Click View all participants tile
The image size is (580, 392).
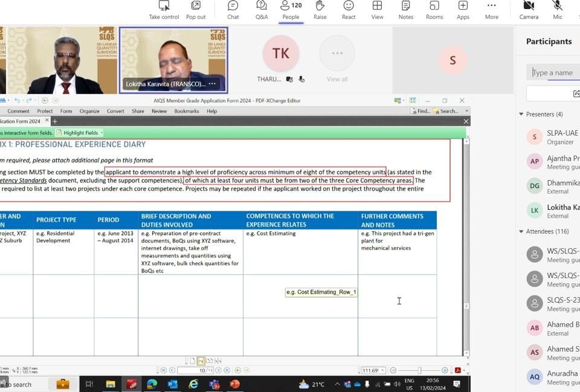(x=337, y=59)
